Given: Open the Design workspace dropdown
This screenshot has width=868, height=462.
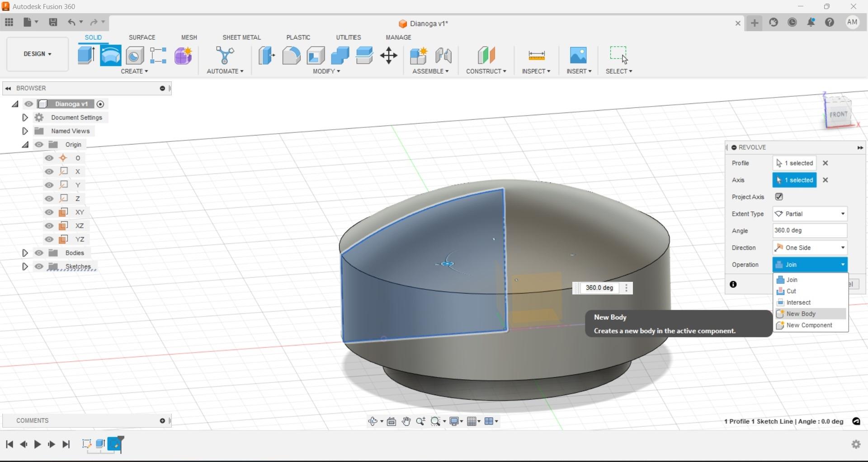Looking at the screenshot, I should pos(38,54).
